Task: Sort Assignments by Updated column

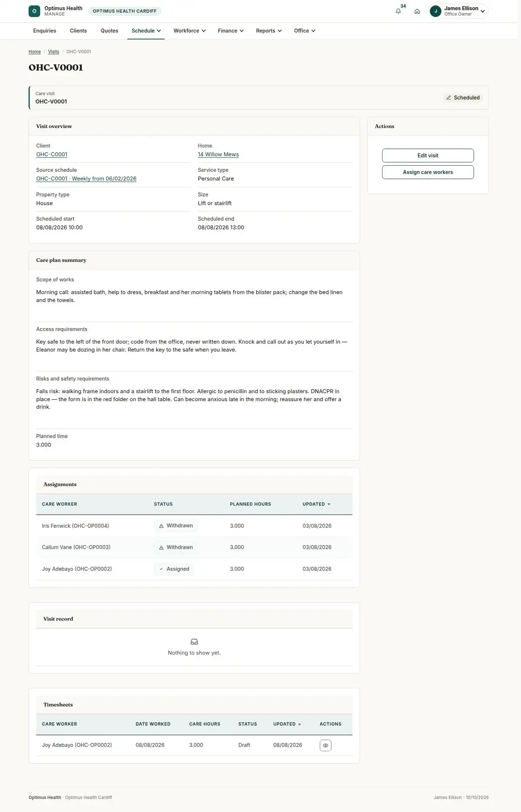Action: [x=317, y=504]
